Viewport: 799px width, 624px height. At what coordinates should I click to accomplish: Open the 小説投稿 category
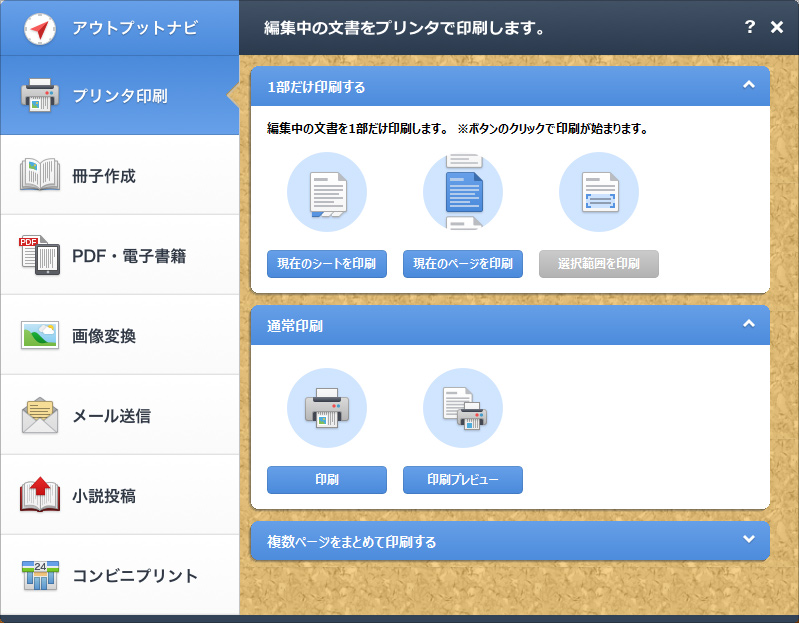[119, 496]
